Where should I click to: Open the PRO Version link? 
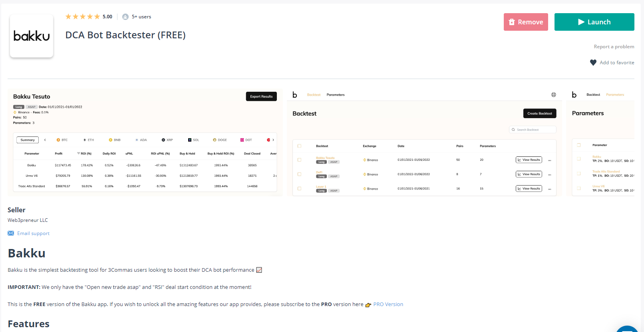point(388,304)
